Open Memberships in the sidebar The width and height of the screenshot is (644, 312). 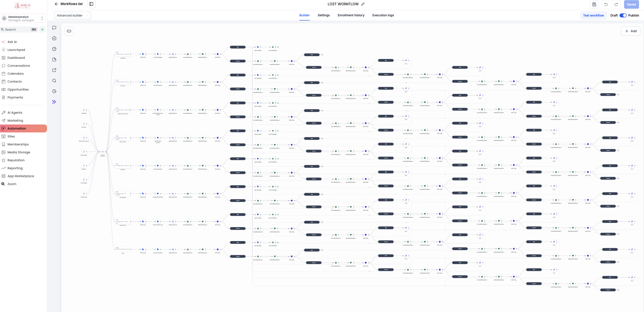click(23, 144)
